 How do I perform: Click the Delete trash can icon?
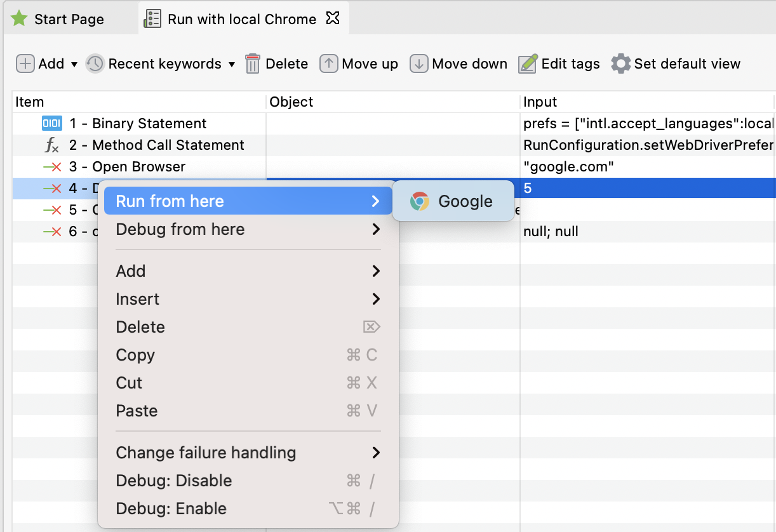253,64
